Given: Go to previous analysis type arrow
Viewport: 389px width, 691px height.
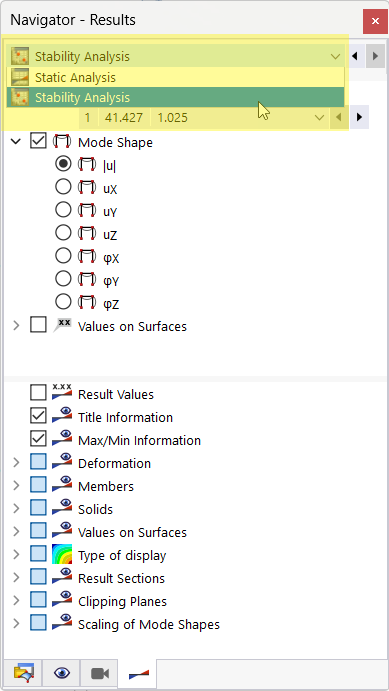Looking at the screenshot, I should (x=355, y=56).
